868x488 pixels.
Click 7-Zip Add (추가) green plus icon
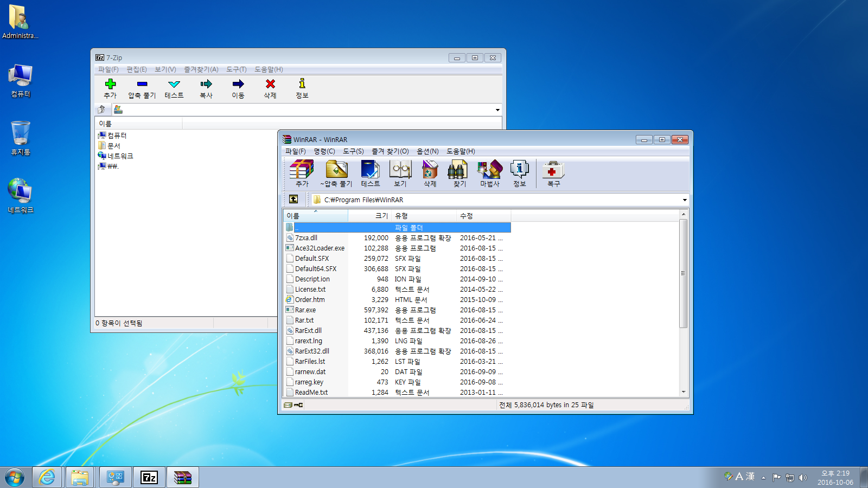coord(110,88)
